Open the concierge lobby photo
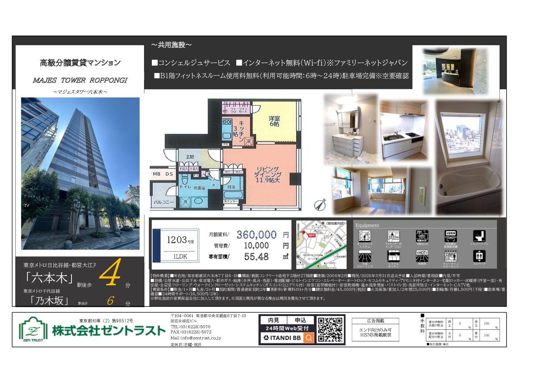Viewport: 554px width, 392px height. tap(455, 70)
